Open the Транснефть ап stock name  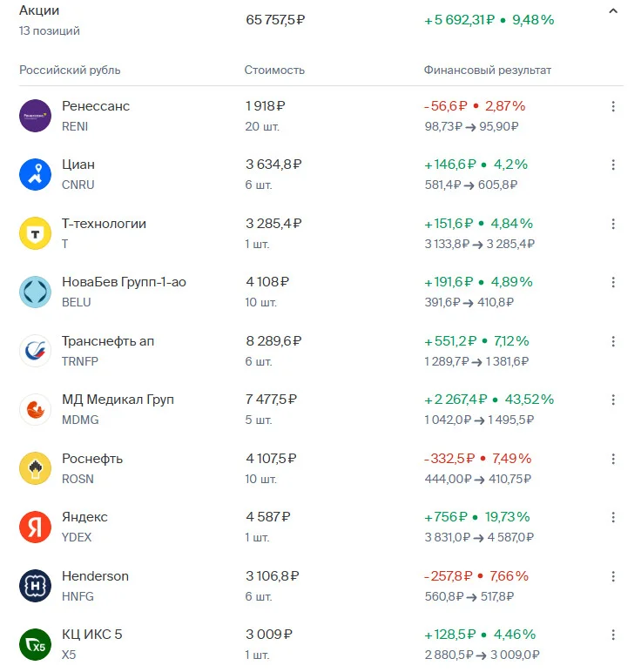point(108,341)
